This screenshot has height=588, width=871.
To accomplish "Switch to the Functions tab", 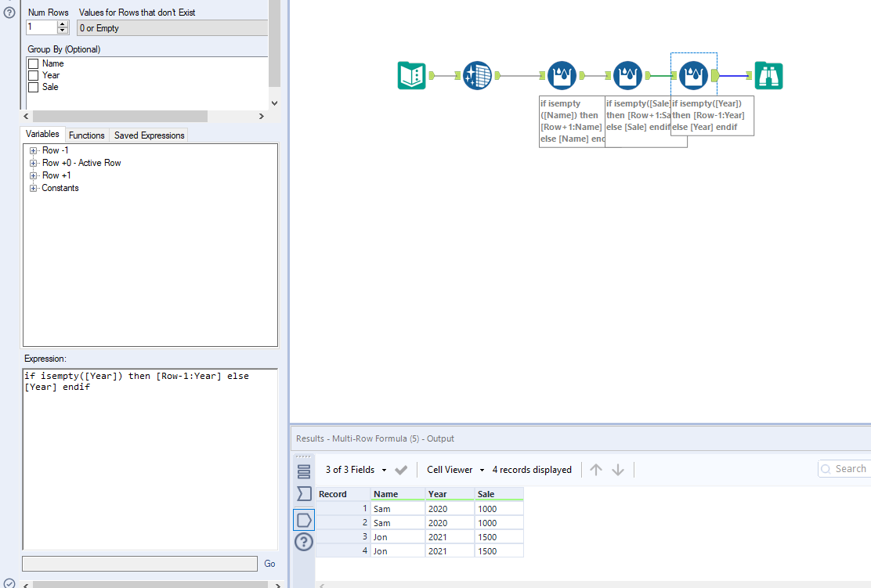I will 86,135.
